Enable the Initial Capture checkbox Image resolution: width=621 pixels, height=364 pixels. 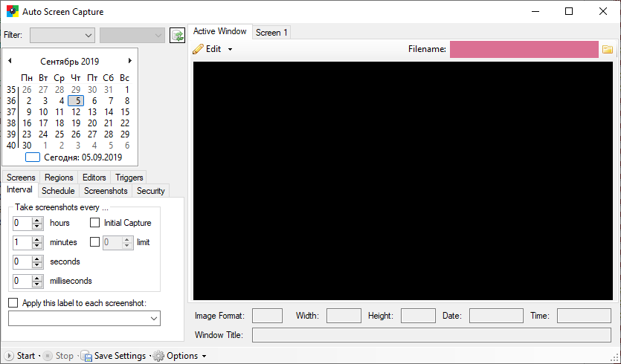click(94, 223)
